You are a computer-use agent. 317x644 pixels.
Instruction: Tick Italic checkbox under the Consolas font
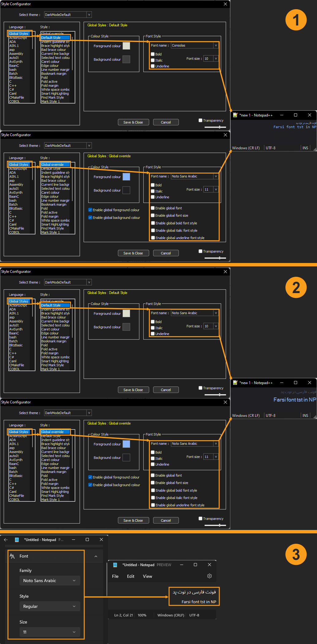(153, 60)
